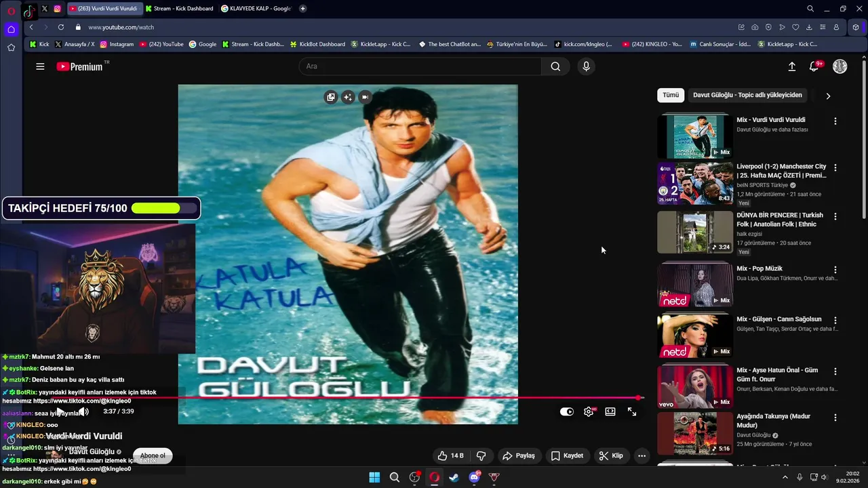Click the Kaydet save button
Screen dimensions: 868x488
[x=567, y=455]
